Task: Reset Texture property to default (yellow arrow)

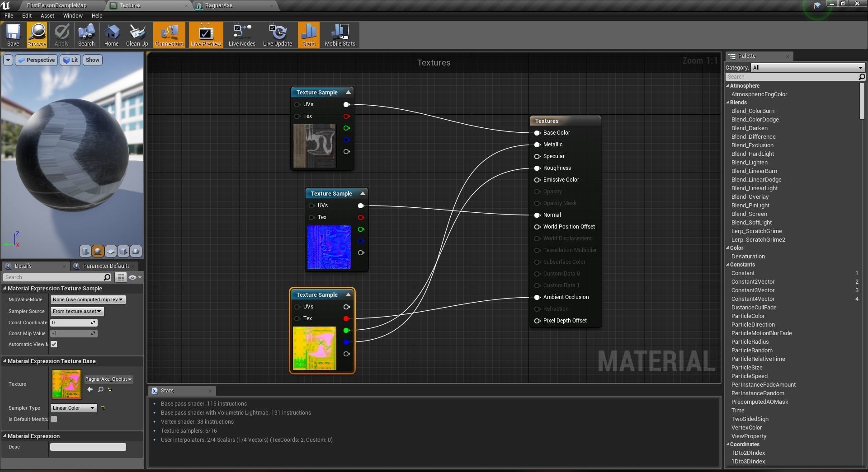Action: [x=109, y=389]
